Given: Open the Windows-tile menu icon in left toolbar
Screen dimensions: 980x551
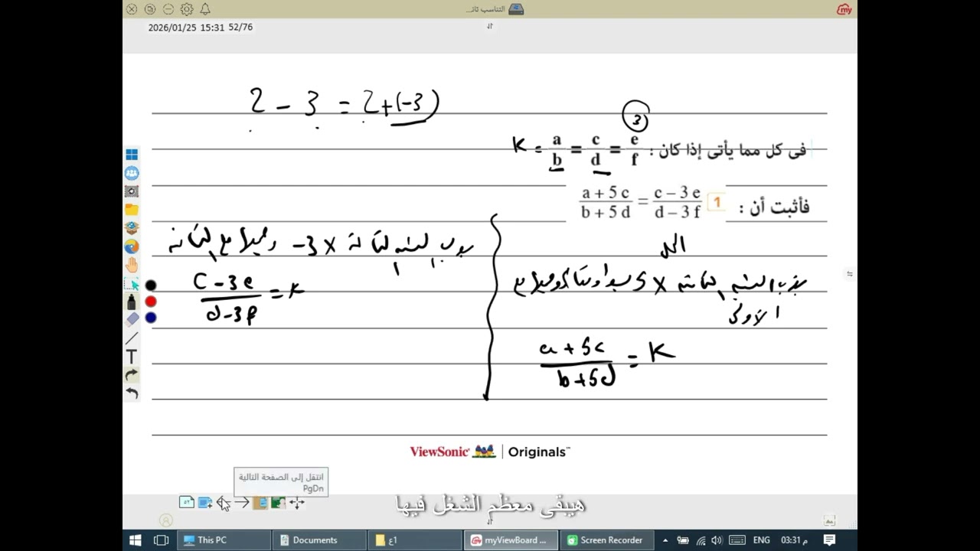Looking at the screenshot, I should click(132, 155).
